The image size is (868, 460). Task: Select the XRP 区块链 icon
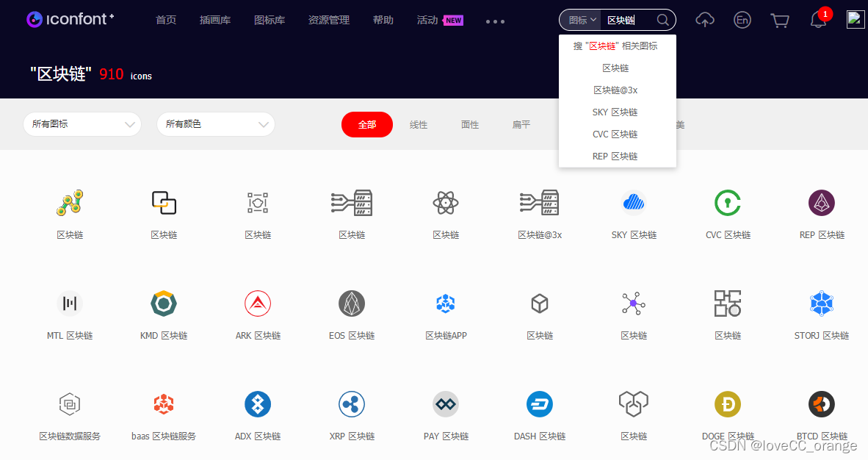pos(352,404)
